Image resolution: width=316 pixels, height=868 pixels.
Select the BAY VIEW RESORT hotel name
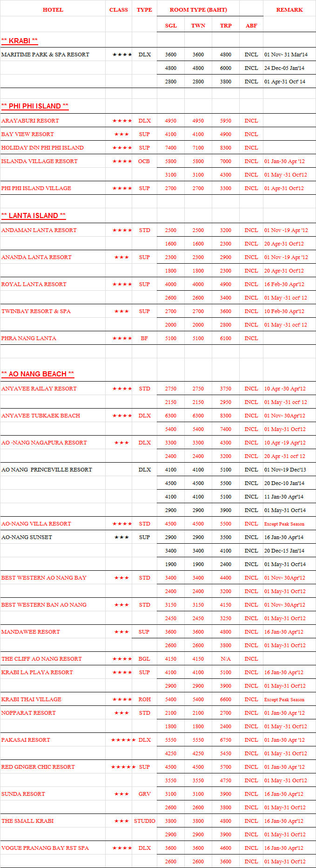27,134
